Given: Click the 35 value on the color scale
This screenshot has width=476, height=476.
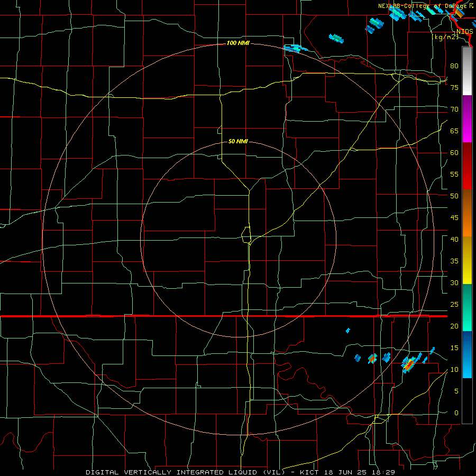Looking at the screenshot, I should tap(454, 261).
